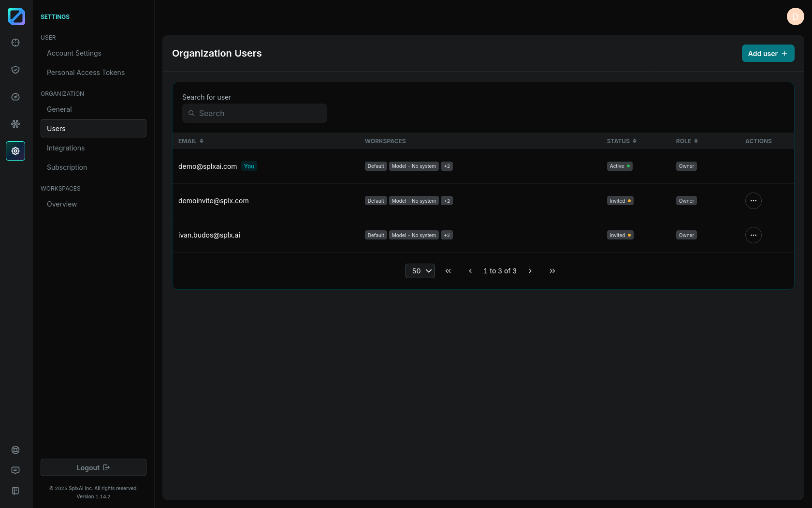Open the crosshair target icon in sidebar
The width and height of the screenshot is (812, 508).
[x=15, y=43]
